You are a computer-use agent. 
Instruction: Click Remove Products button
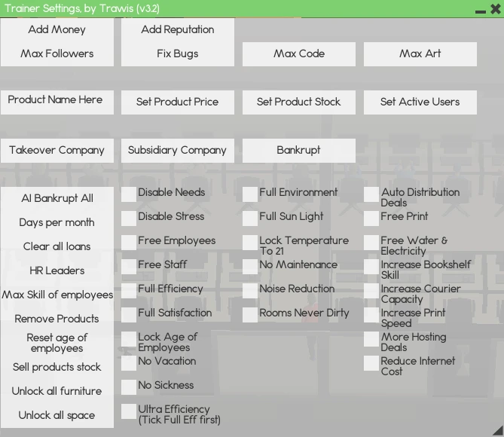coord(57,319)
